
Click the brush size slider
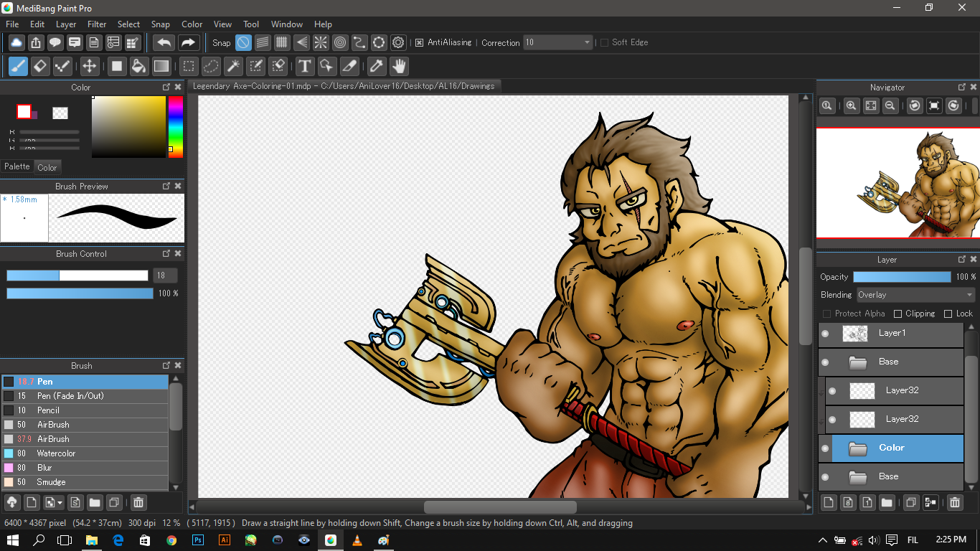(77, 275)
